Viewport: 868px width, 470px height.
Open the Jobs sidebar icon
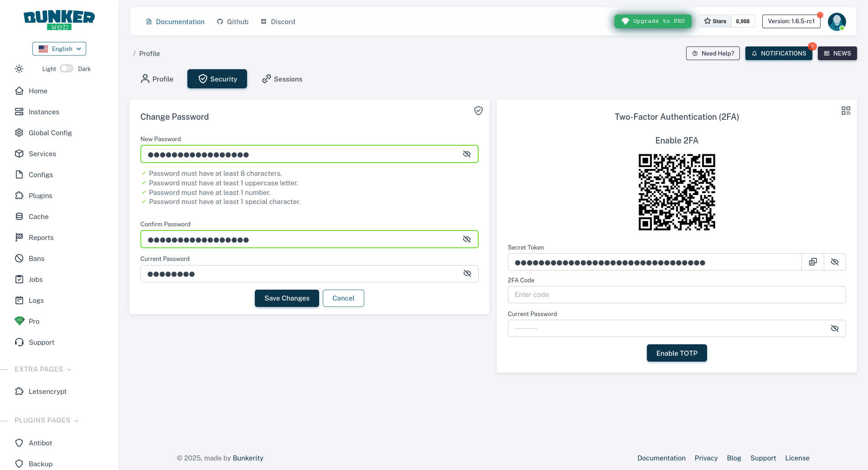pos(19,279)
